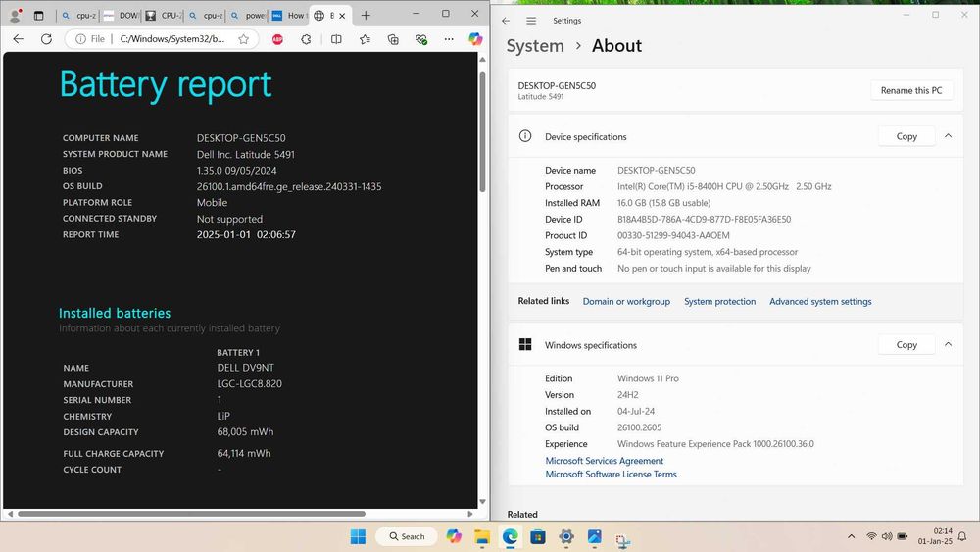The width and height of the screenshot is (980, 552).
Task: Switch to the second cpu-z search tab
Action: click(205, 15)
